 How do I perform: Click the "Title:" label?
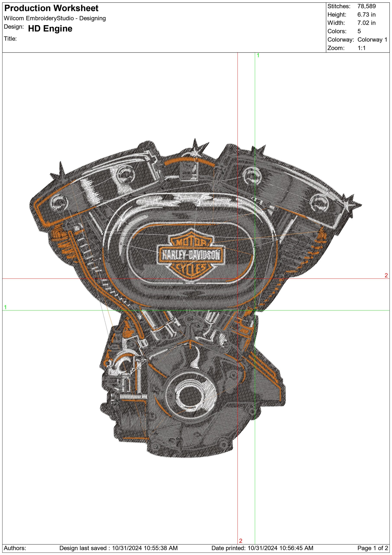coord(10,39)
